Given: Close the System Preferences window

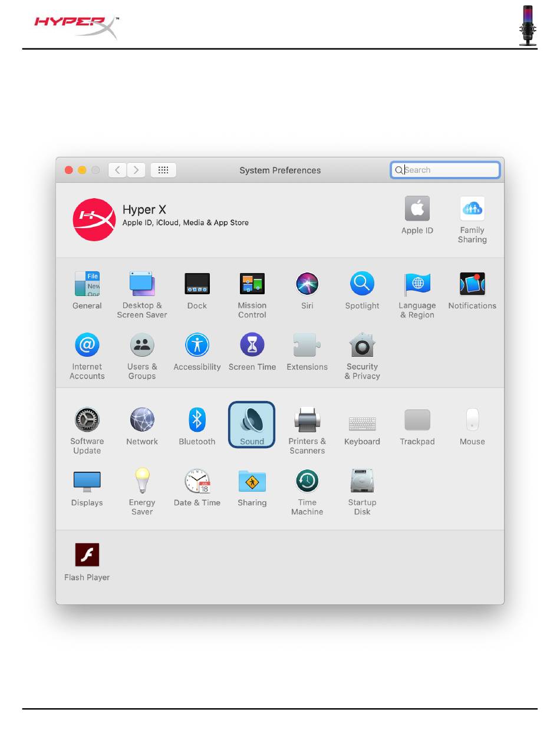Looking at the screenshot, I should [x=68, y=170].
